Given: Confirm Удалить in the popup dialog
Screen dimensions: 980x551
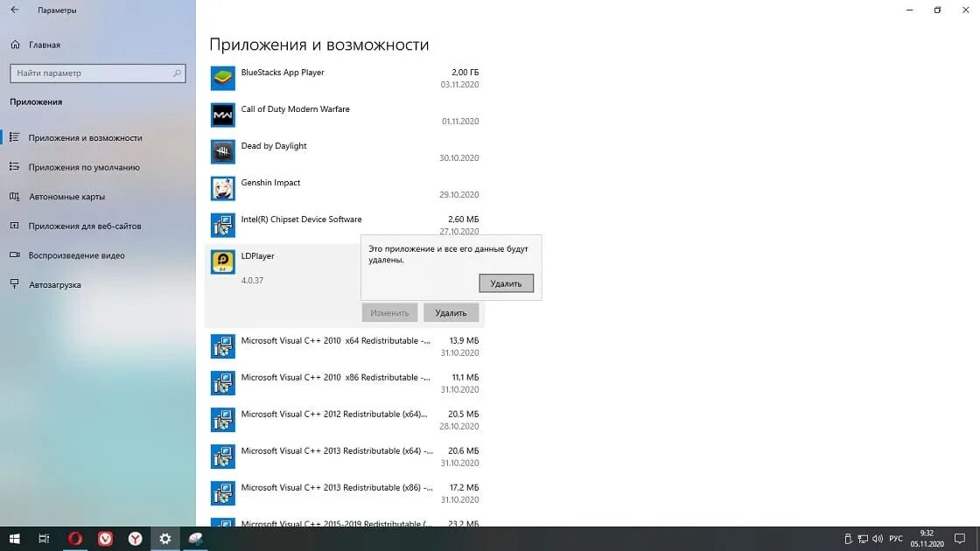Looking at the screenshot, I should tap(507, 283).
